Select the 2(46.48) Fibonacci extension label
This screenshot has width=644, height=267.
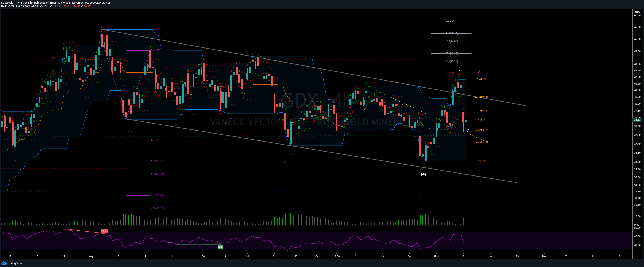[450, 21]
